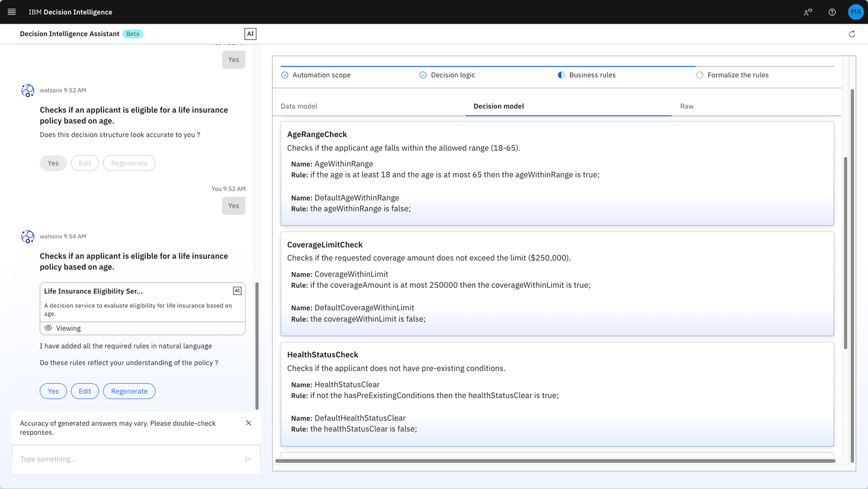Screen dimensions: 868x489
Task: Switch to the Raw tab
Action: tap(687, 106)
